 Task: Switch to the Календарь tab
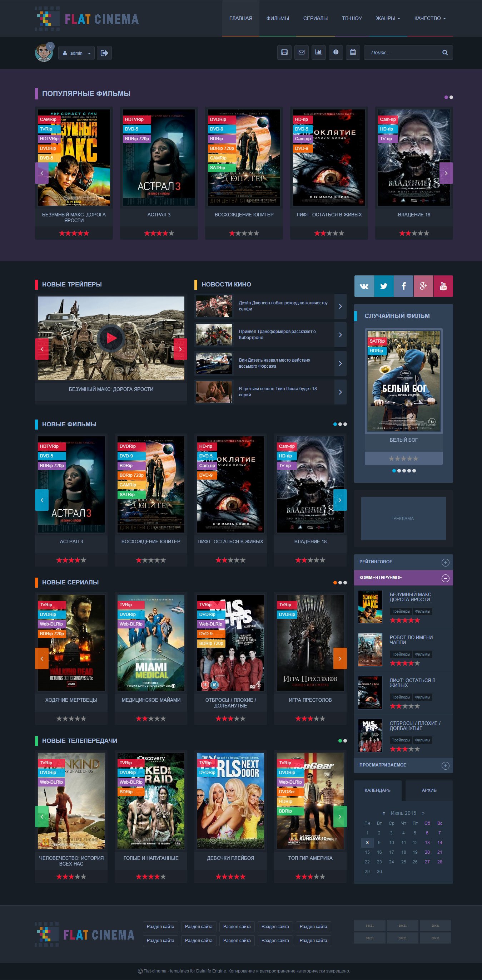pyautogui.click(x=377, y=790)
